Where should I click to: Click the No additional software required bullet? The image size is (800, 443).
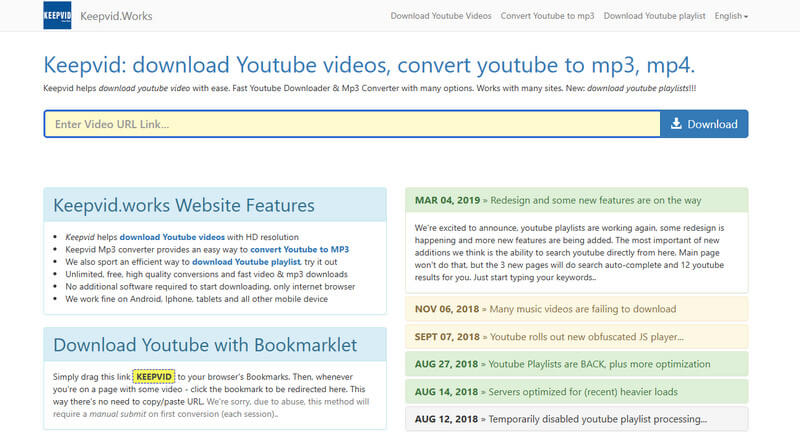click(x=210, y=286)
